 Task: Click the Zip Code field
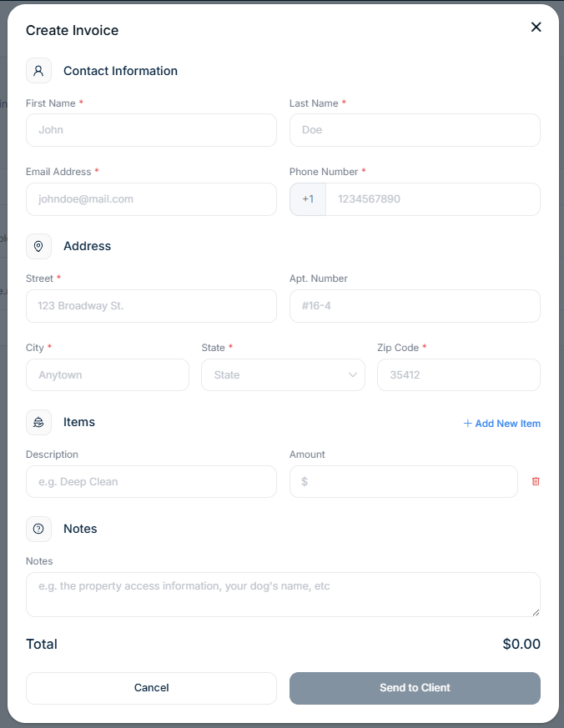(x=458, y=375)
